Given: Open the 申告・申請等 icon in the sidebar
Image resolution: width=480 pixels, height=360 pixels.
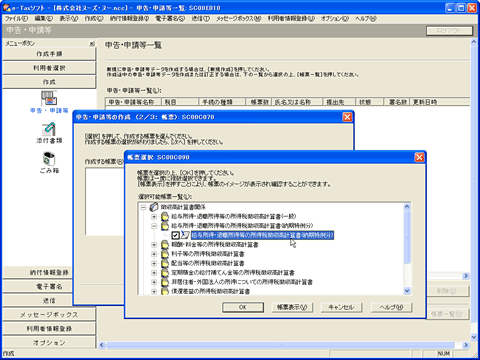Looking at the screenshot, I should point(49,98).
